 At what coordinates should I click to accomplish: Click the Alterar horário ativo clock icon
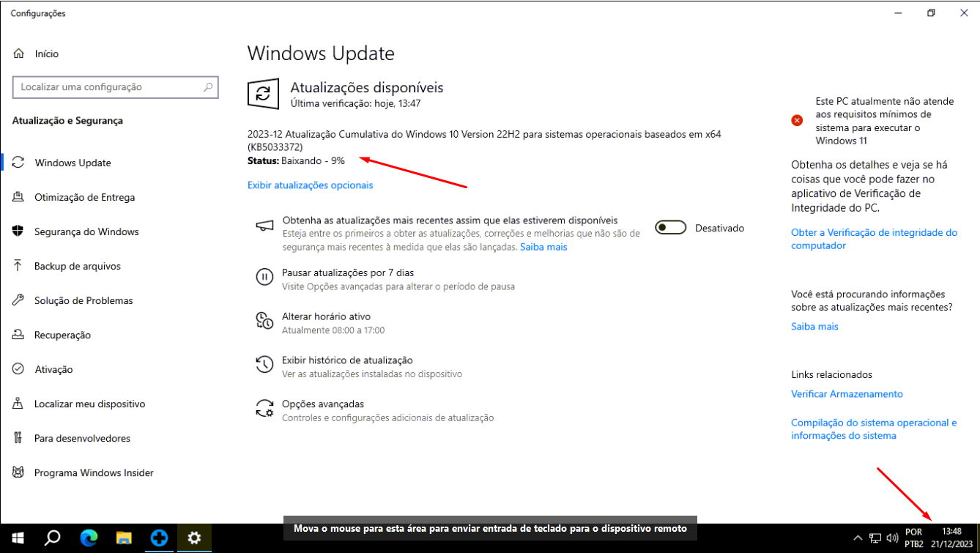coord(264,321)
